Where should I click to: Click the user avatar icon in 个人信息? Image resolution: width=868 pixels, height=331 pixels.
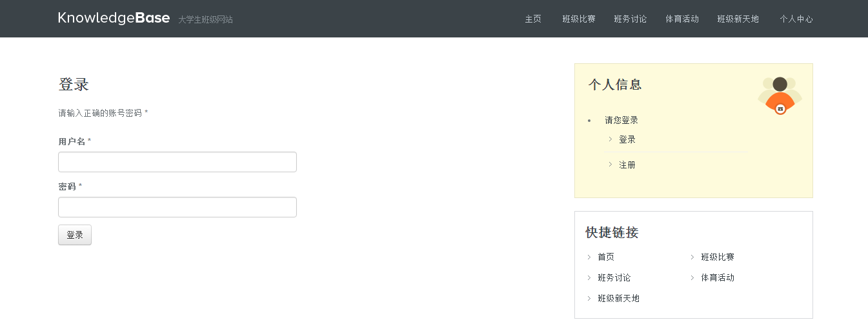click(x=780, y=95)
